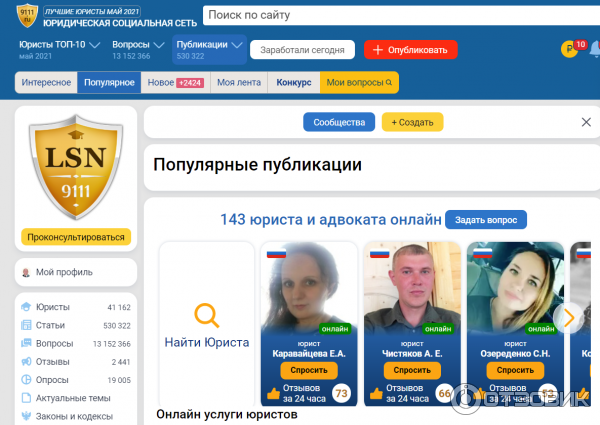Viewport: 600px width, 425px height.
Task: Click the Опросы chart icon
Action: (x=26, y=380)
